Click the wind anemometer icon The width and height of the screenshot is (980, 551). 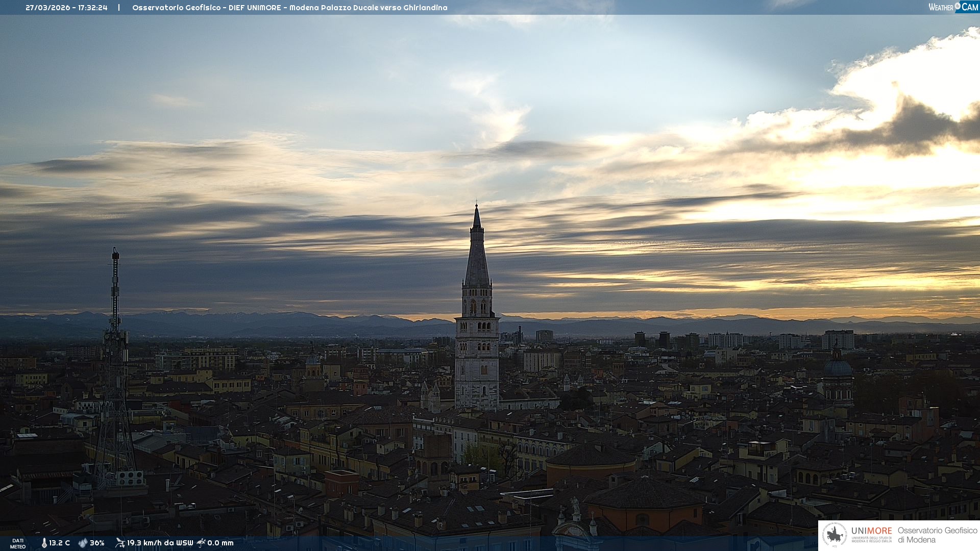(x=120, y=543)
